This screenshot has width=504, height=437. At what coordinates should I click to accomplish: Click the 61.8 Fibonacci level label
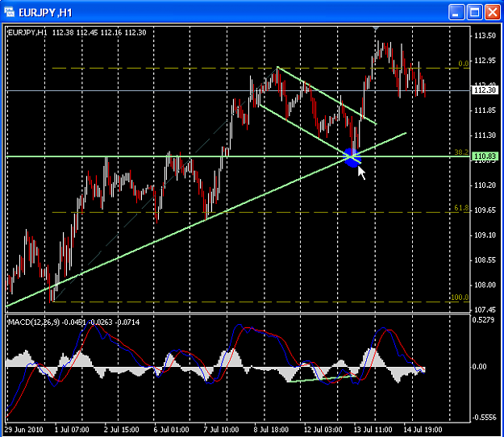click(461, 208)
